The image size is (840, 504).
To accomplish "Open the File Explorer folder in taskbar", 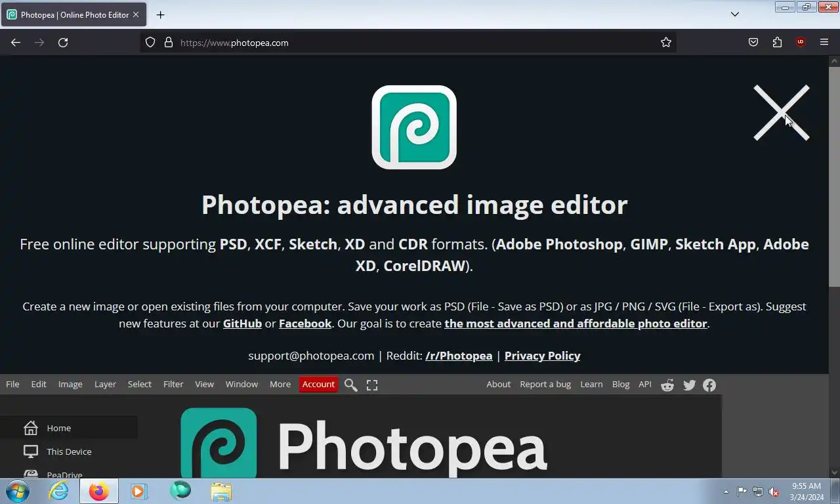I will coord(221,491).
